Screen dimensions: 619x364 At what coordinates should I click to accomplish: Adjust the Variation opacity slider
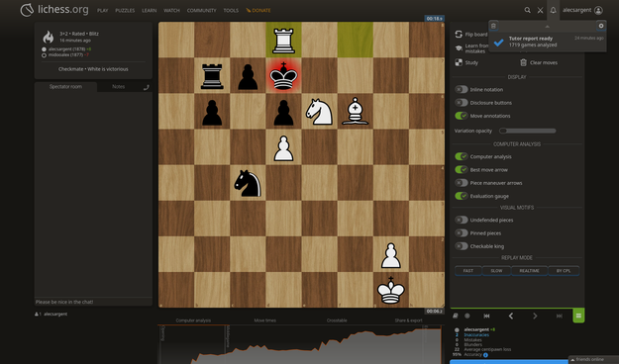528,131
